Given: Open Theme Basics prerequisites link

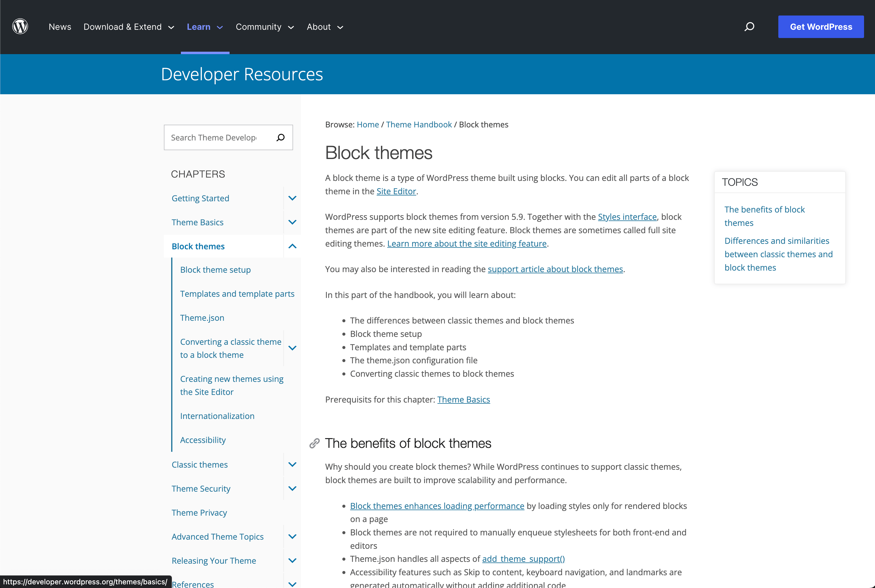Looking at the screenshot, I should (x=463, y=400).
